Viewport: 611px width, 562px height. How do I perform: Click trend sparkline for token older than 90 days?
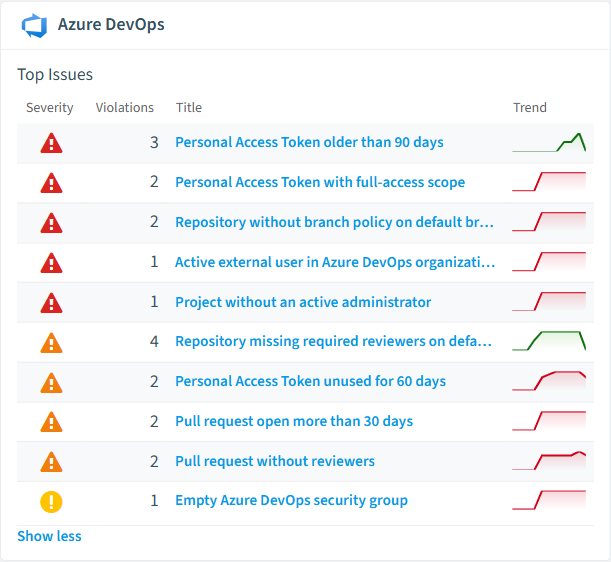(549, 143)
